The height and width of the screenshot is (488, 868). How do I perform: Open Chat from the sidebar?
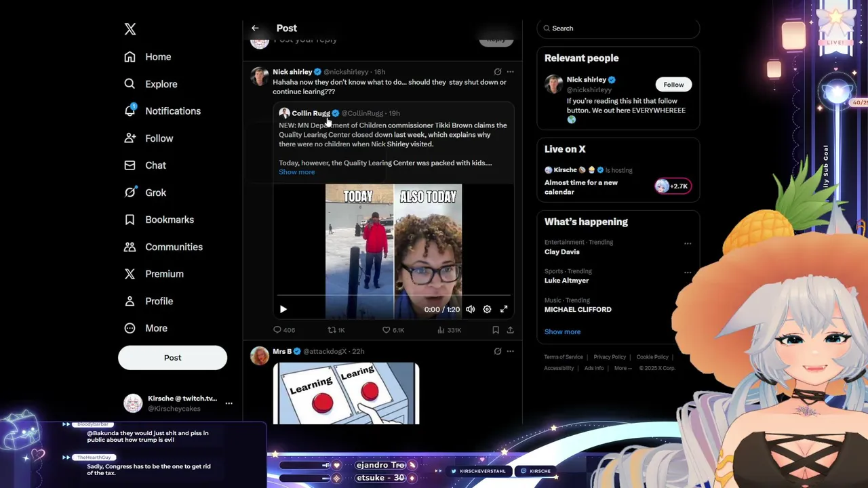pyautogui.click(x=155, y=165)
